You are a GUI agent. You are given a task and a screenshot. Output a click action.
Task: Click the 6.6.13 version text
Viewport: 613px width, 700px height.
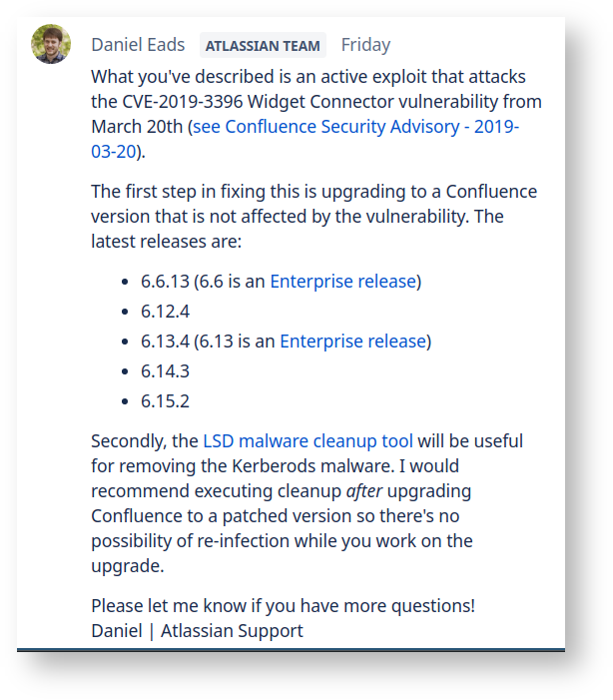165,282
